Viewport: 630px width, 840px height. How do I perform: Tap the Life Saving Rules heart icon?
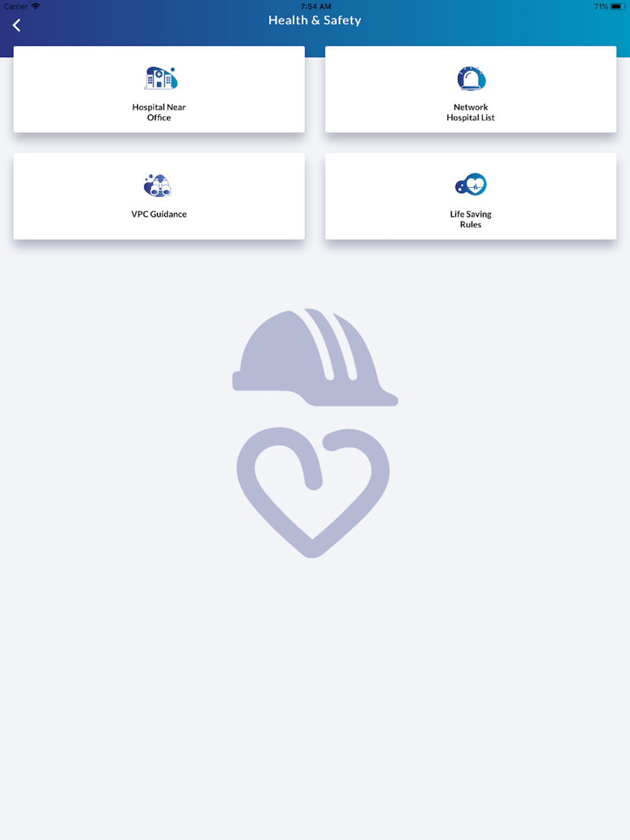coord(471,184)
